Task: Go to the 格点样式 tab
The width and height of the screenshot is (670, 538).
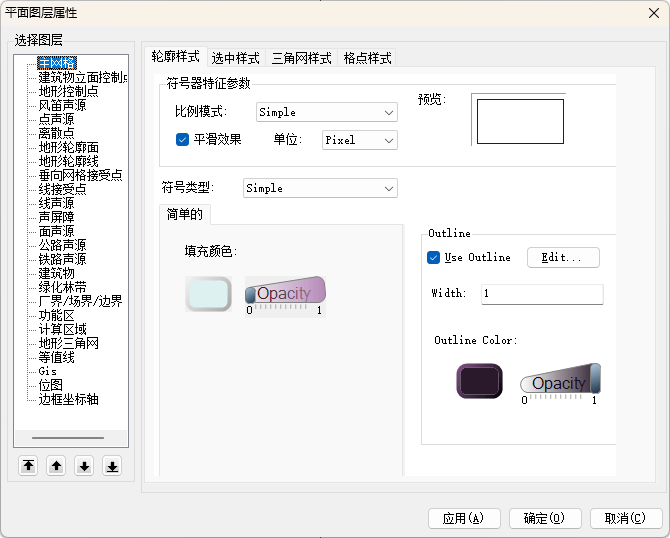Action: [367, 58]
